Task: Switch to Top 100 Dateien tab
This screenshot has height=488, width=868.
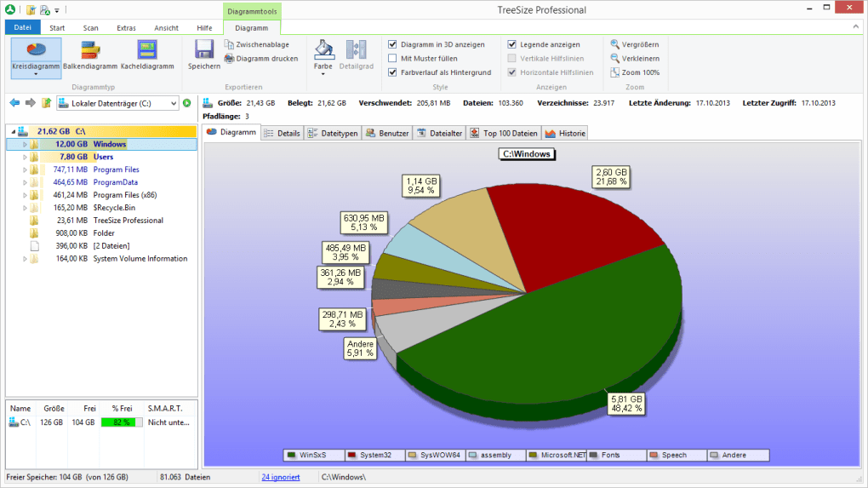Action: (x=504, y=133)
